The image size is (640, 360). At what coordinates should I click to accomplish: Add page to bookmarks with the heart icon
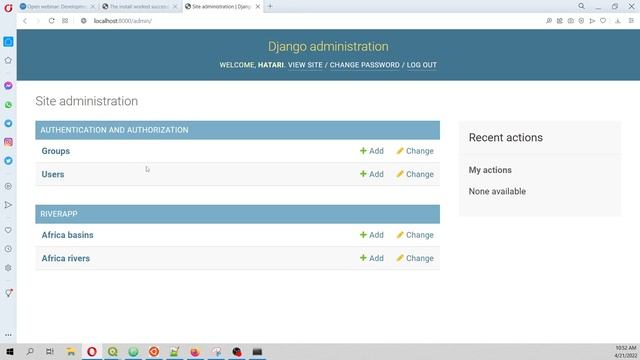(603, 21)
